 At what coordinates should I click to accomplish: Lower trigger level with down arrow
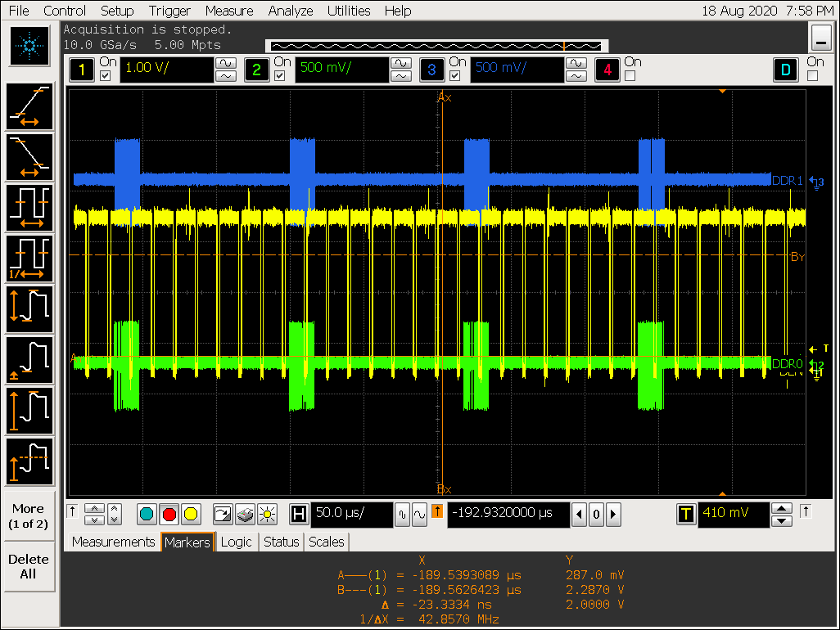click(x=782, y=521)
